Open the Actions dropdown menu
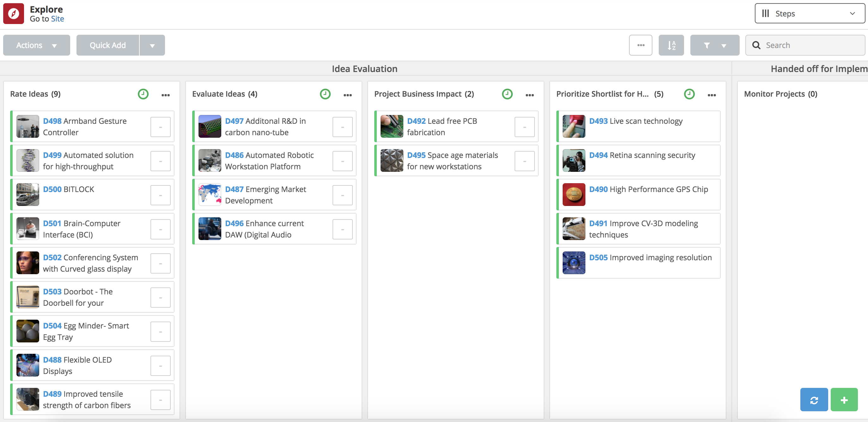Screen dimensions: 868x422 point(36,45)
